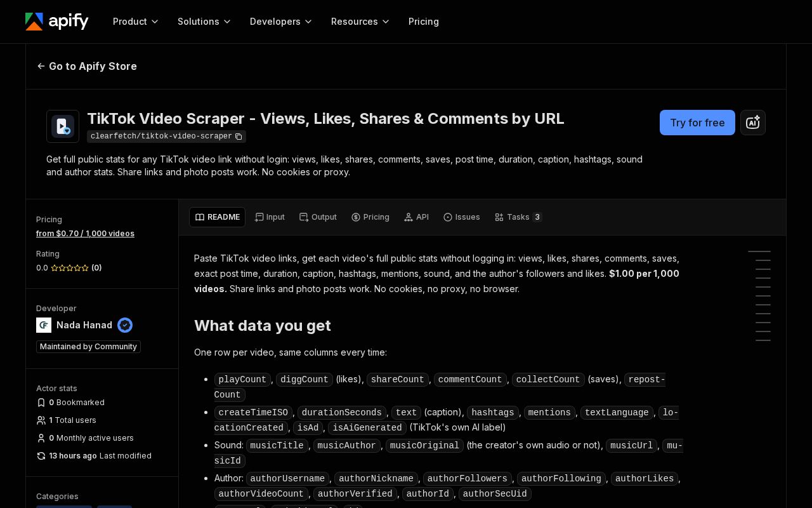Click the Bookmarked stat icon
The height and width of the screenshot is (508, 812).
coord(41,403)
